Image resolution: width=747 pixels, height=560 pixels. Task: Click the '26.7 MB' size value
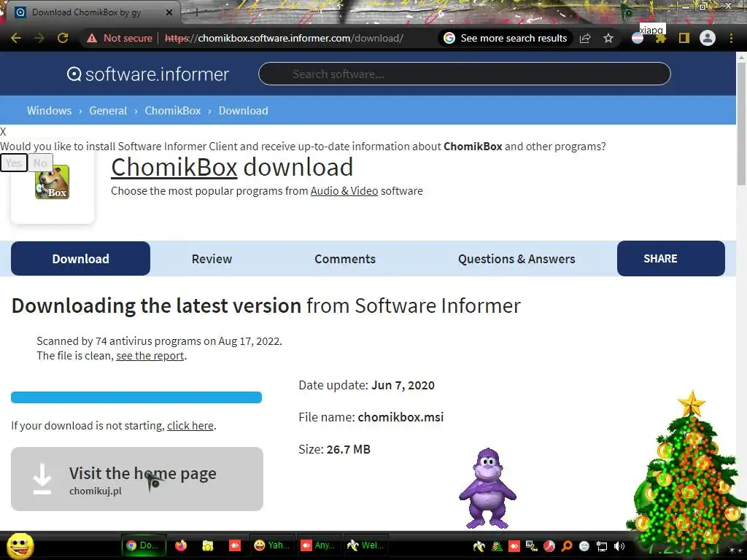point(348,449)
